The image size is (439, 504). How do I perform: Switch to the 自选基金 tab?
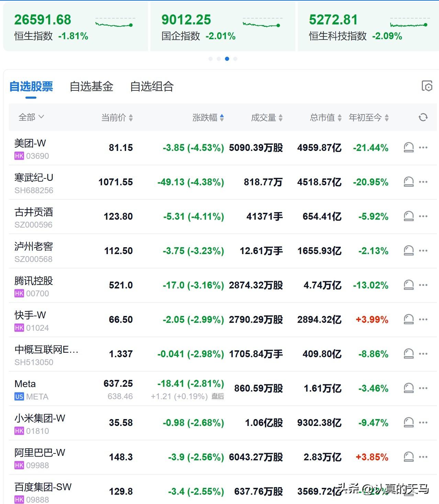point(92,87)
